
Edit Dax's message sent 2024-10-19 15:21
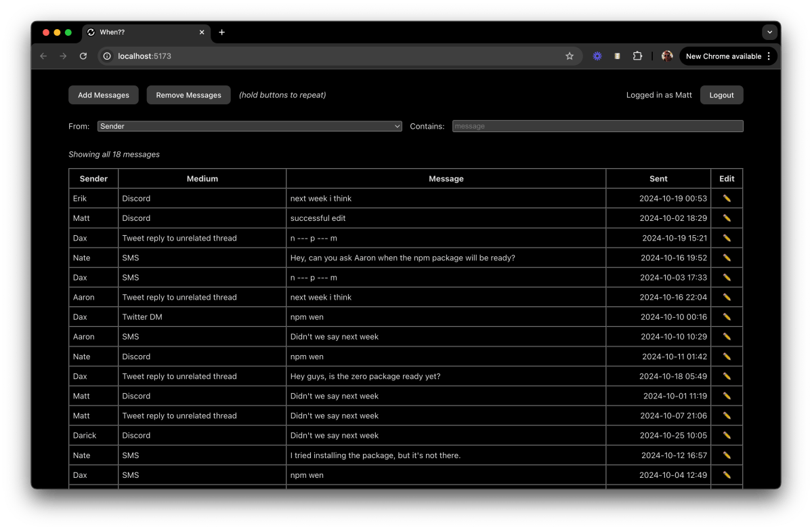pyautogui.click(x=727, y=238)
